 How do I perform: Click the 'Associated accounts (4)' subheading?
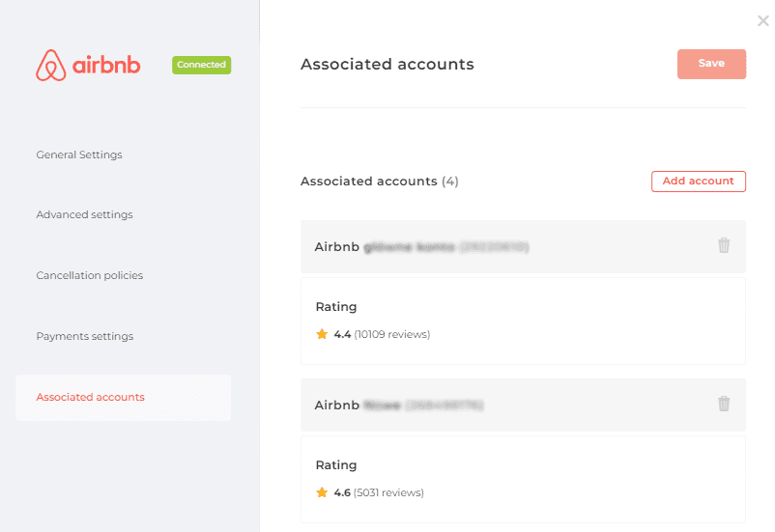click(x=380, y=182)
